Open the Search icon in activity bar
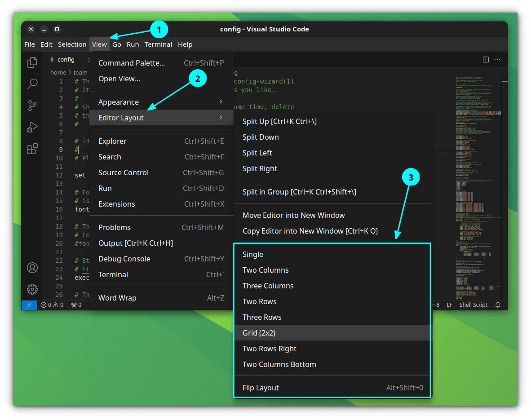This screenshot has height=420, width=531. 32,84
